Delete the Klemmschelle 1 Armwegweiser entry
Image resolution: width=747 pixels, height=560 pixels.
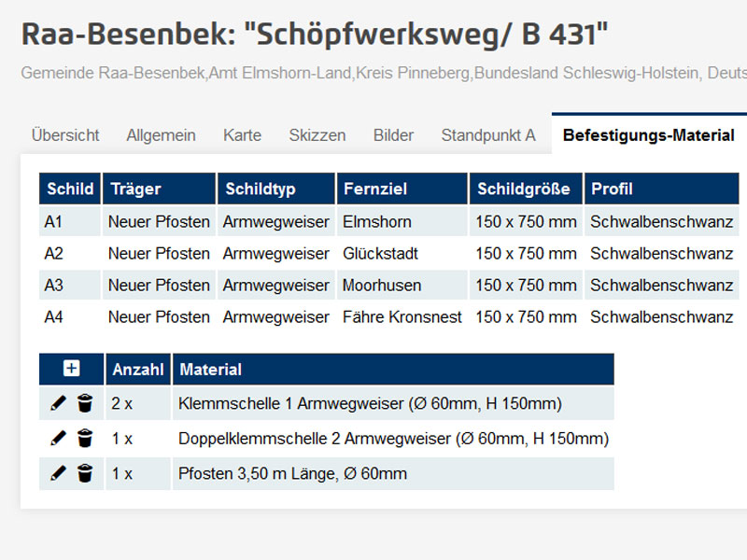(x=84, y=403)
